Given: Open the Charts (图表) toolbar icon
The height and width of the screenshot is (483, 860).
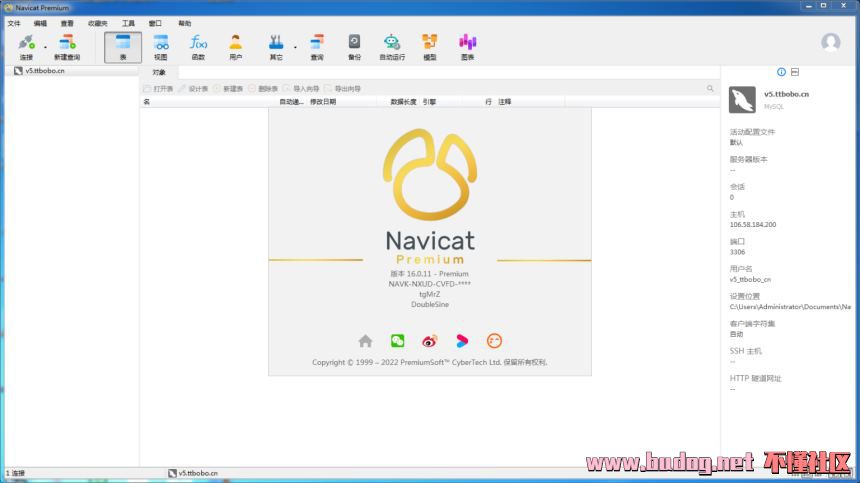Looking at the screenshot, I should coord(467,47).
